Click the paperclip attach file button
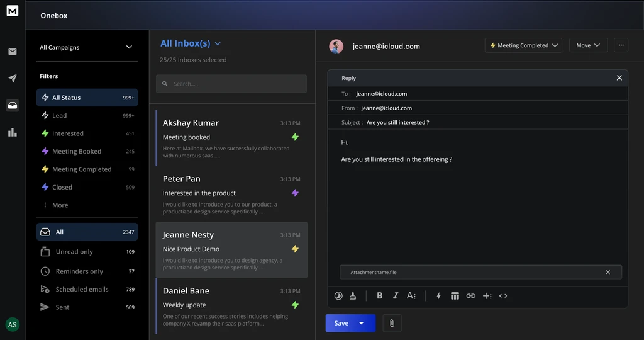 (392, 323)
